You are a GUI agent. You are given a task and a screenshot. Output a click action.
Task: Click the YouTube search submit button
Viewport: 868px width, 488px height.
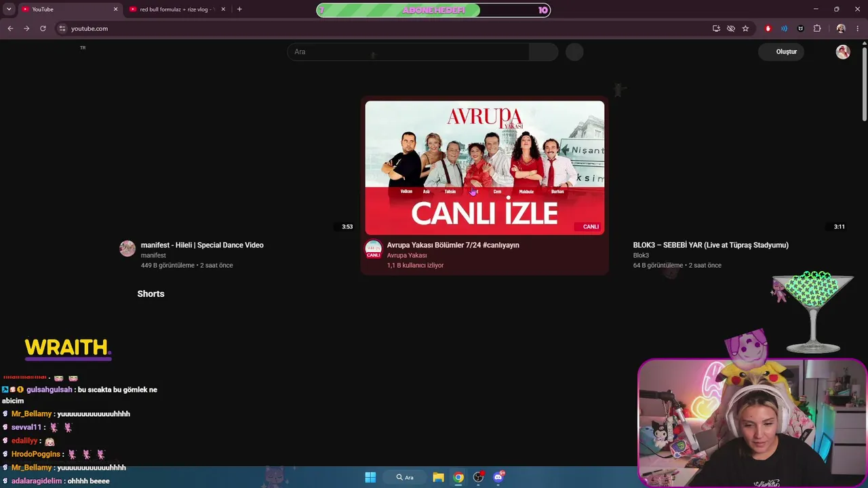[x=544, y=52]
